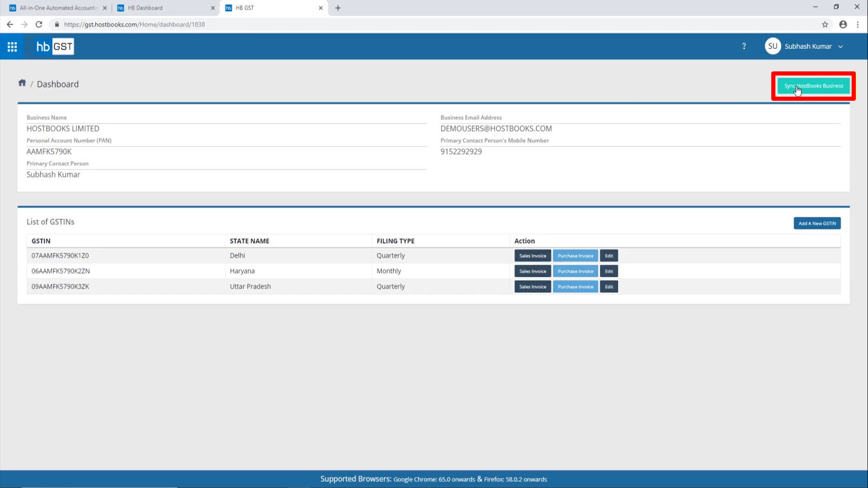Click business name HOSTBOOKS LIMITED
Viewport: 868px width, 488px height.
pyautogui.click(x=63, y=128)
